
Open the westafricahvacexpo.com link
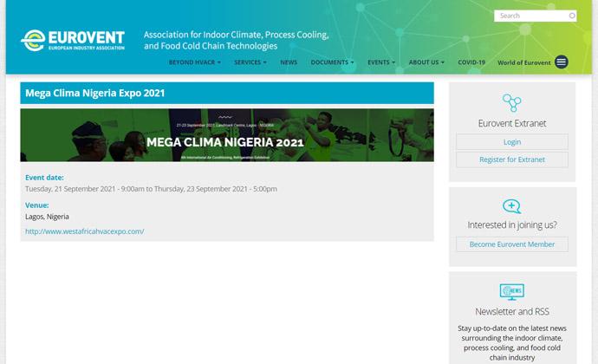tap(85, 231)
